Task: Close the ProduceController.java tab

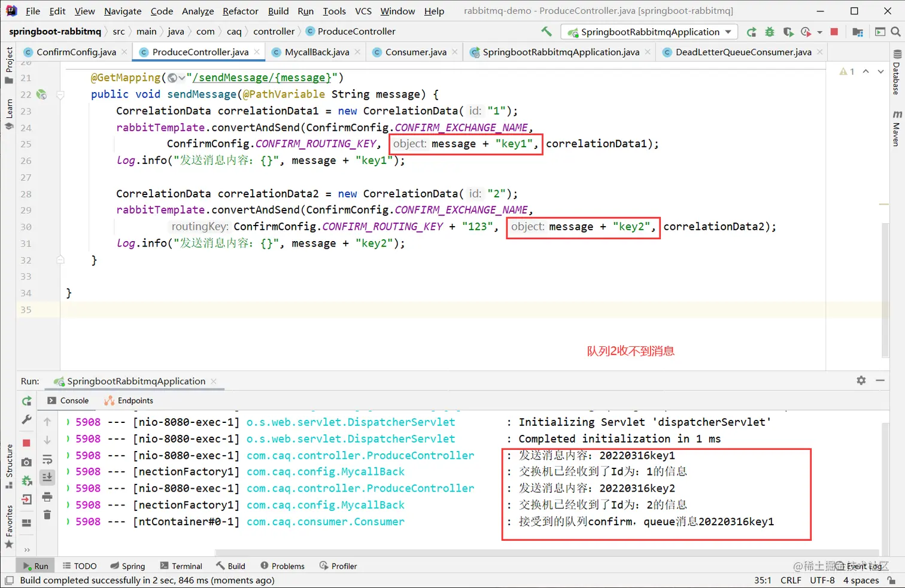Action: (257, 52)
